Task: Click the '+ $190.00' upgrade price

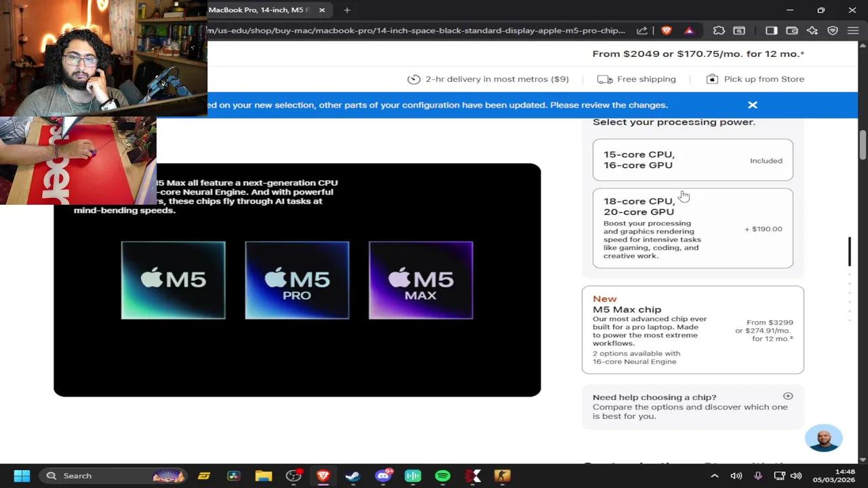Action: point(764,229)
